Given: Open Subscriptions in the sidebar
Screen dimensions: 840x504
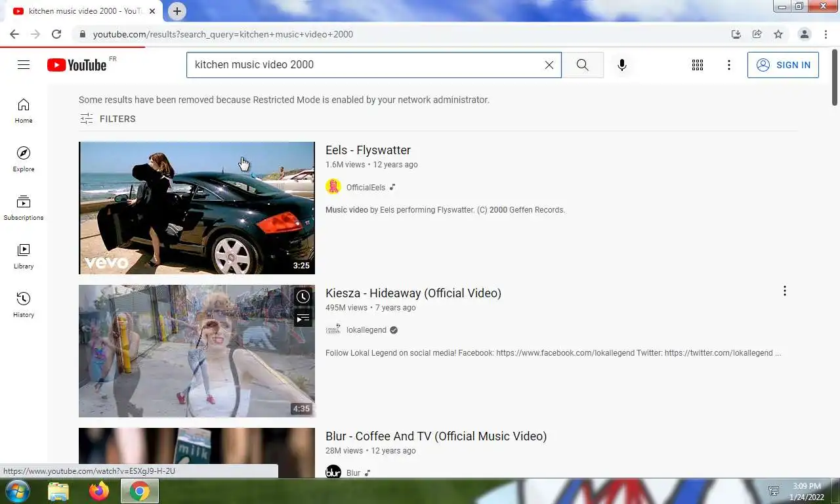Looking at the screenshot, I should pos(24,208).
